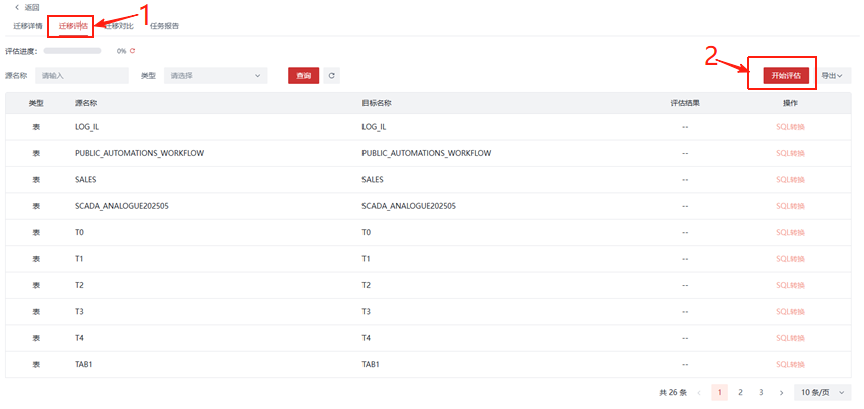Click SQL转换 for the SALES table

[x=790, y=180]
